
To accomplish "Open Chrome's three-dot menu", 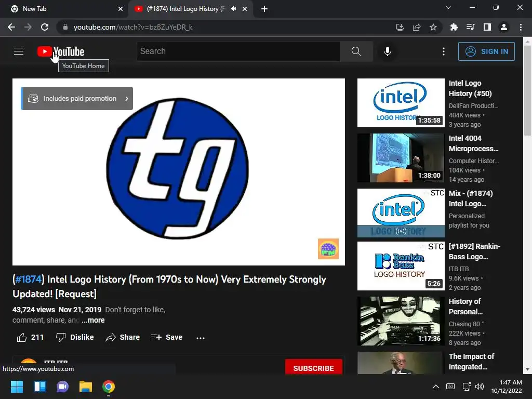I will (521, 27).
